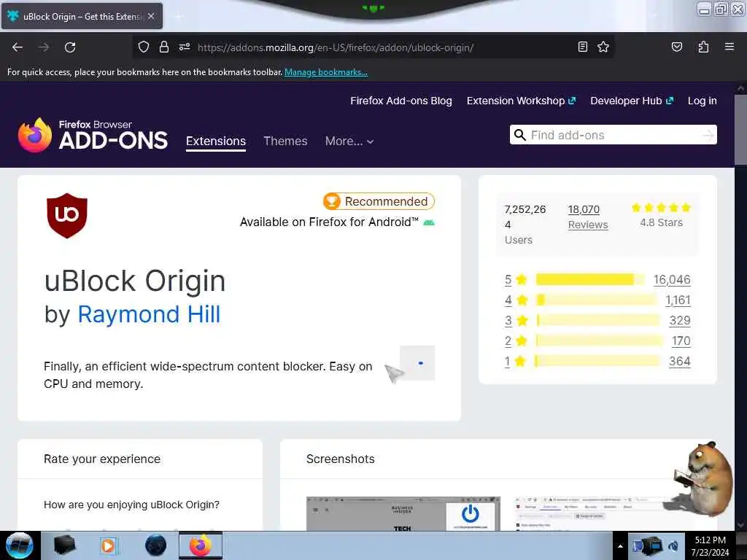Open Windows Start orb on the taskbar
Viewport: 747px width, 560px height.
[19, 545]
